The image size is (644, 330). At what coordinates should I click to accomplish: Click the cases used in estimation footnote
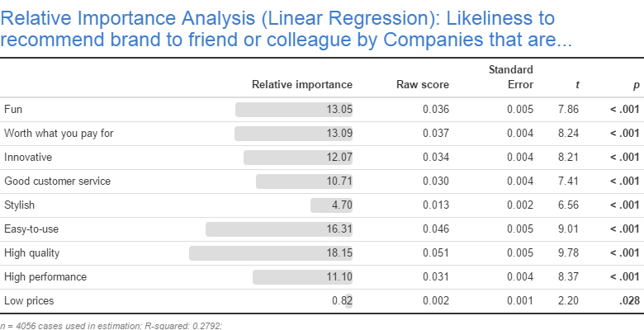coord(111,326)
